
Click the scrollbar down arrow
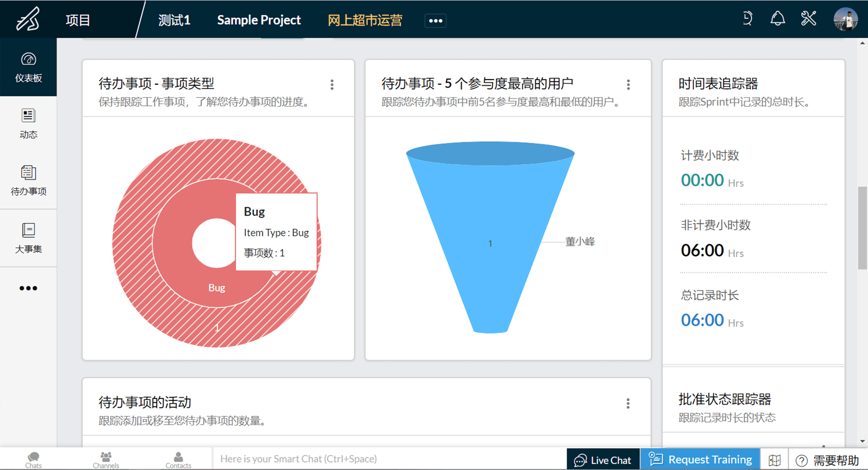(862, 441)
